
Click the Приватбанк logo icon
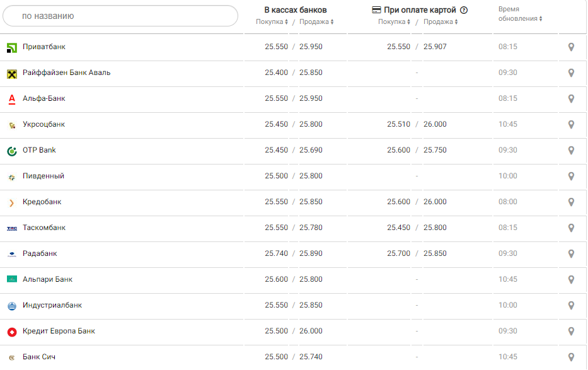(x=11, y=47)
